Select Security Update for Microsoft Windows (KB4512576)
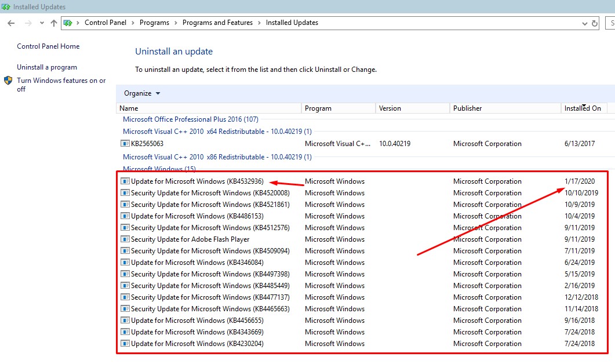 pos(210,227)
